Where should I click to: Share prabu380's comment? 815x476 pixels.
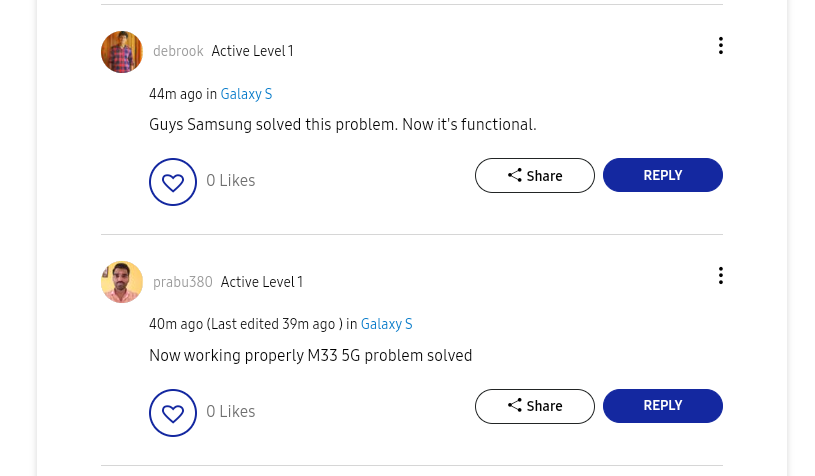coord(535,406)
